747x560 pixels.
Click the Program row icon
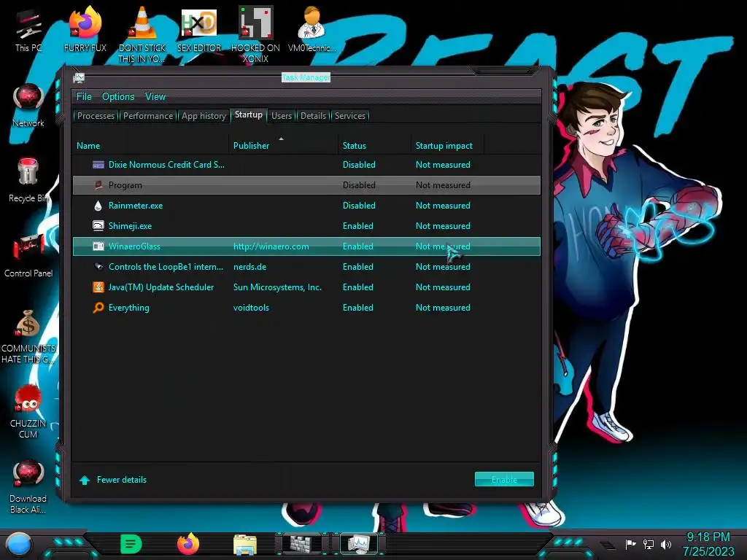pyautogui.click(x=98, y=185)
